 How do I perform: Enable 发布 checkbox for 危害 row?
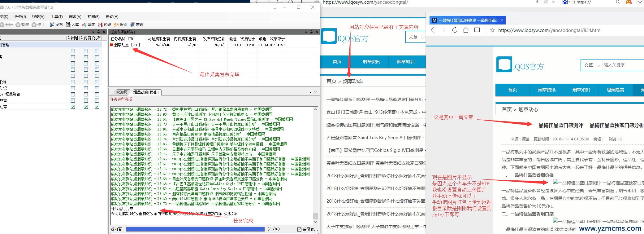tap(97, 100)
